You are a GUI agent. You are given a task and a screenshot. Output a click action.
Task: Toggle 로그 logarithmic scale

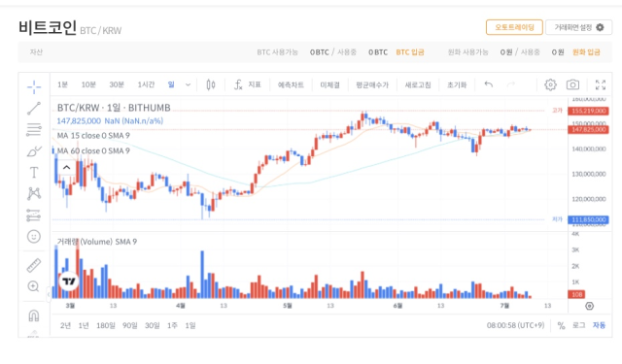tap(578, 325)
